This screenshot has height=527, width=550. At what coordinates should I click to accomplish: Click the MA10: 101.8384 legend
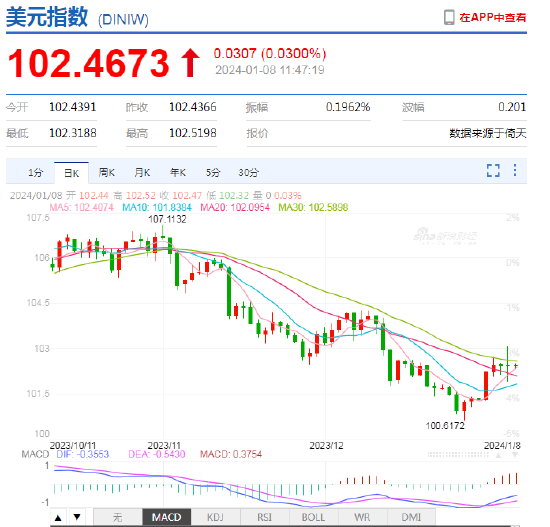[157, 207]
